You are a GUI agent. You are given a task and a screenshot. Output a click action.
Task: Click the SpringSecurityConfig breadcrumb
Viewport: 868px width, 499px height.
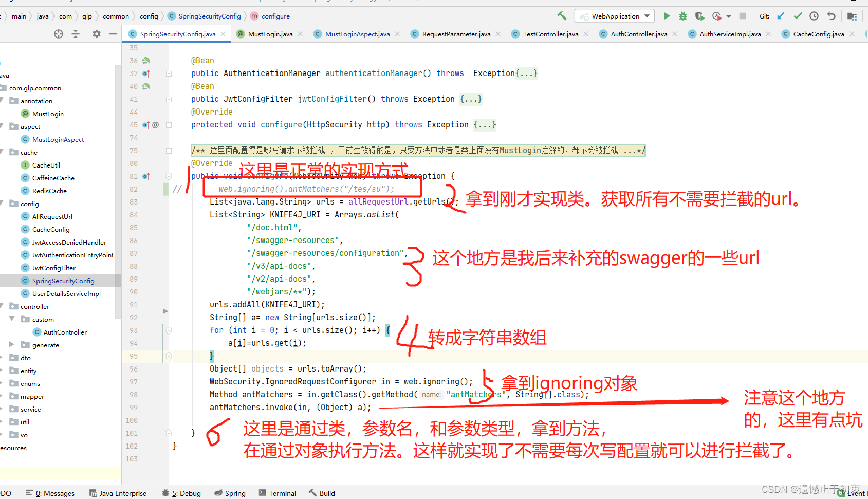pyautogui.click(x=204, y=16)
